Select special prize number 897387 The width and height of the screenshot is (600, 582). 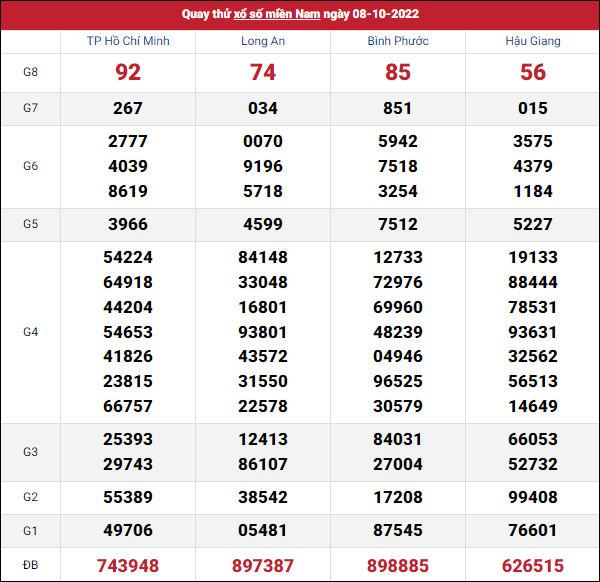coord(263,566)
